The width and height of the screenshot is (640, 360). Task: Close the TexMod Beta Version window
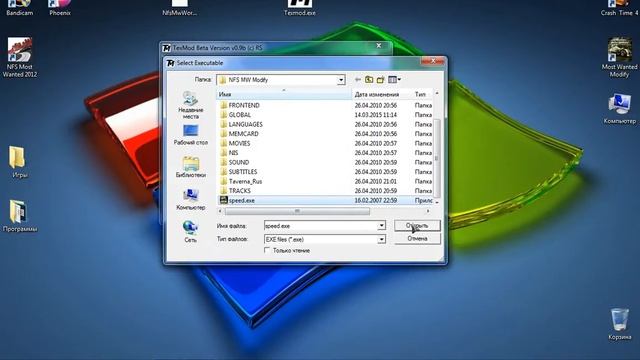(379, 46)
